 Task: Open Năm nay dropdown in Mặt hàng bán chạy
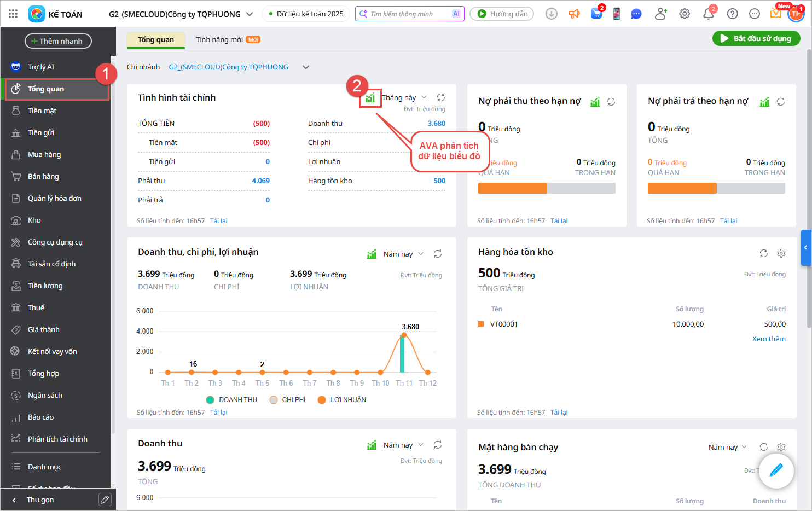coord(727,448)
